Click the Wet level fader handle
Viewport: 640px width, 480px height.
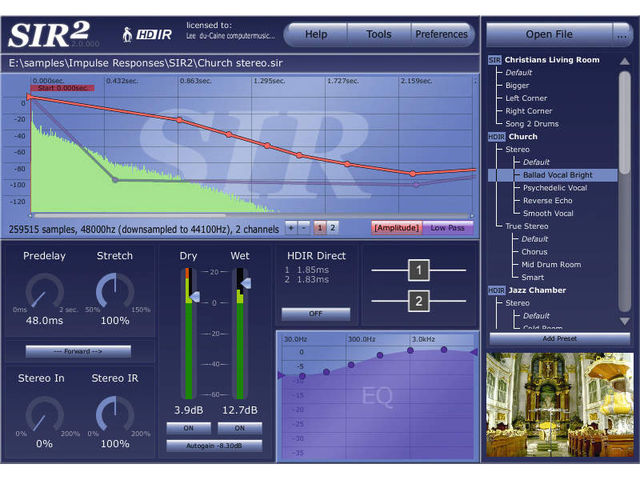coord(246,283)
